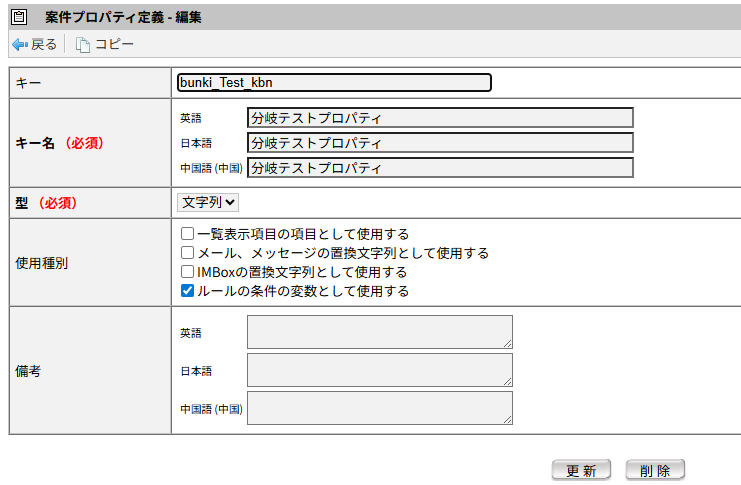Viewport: 741px width, 485px height.
Task: Open the 型 dropdown showing 文字列
Action: [208, 202]
